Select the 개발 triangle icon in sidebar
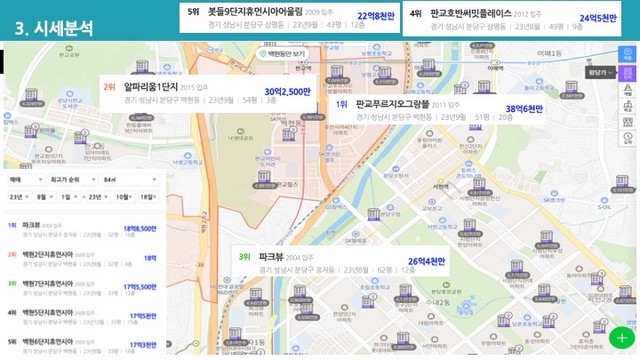This screenshot has height=360, width=640. (628, 90)
